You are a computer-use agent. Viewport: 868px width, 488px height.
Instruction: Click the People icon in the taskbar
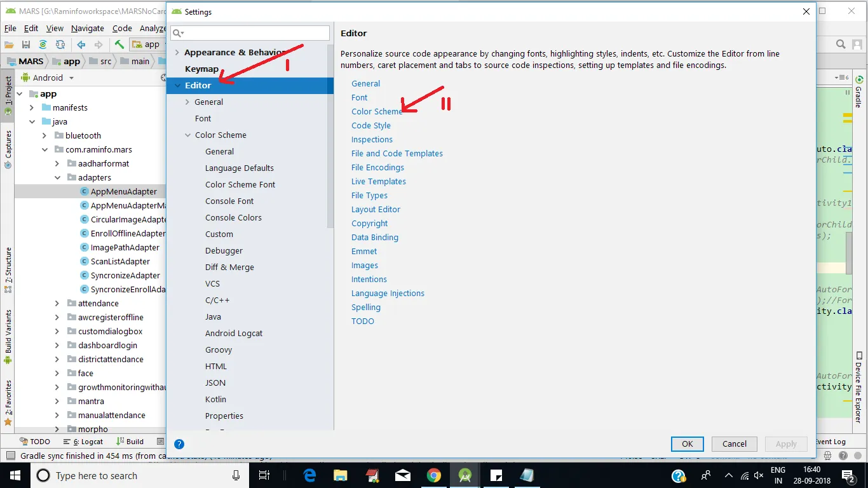pos(706,475)
